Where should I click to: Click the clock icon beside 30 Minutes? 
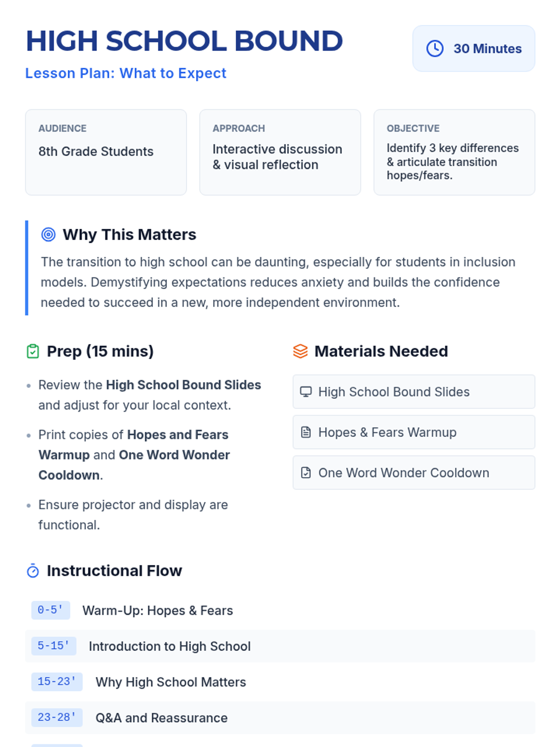coord(435,49)
